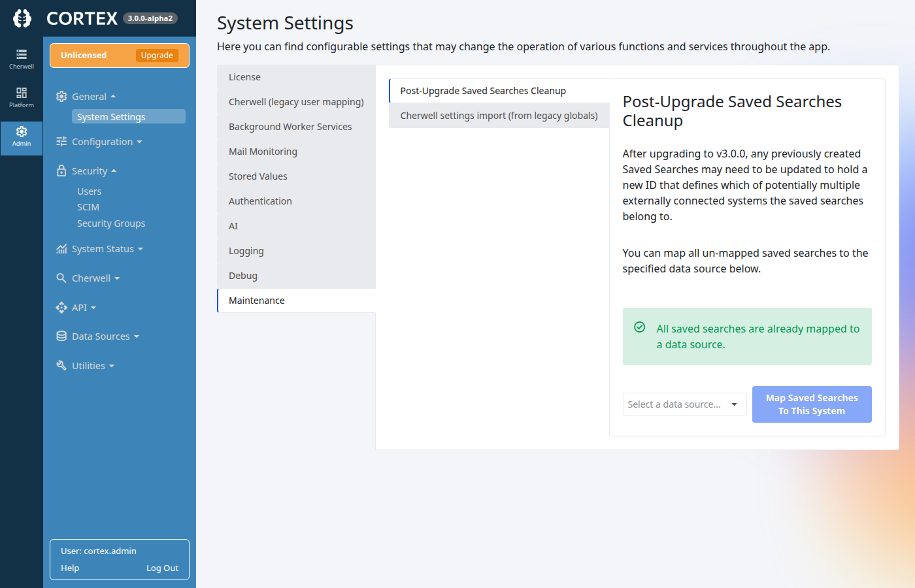Viewport: 915px width, 588px height.
Task: Click the Cortex logo icon
Action: 22,18
